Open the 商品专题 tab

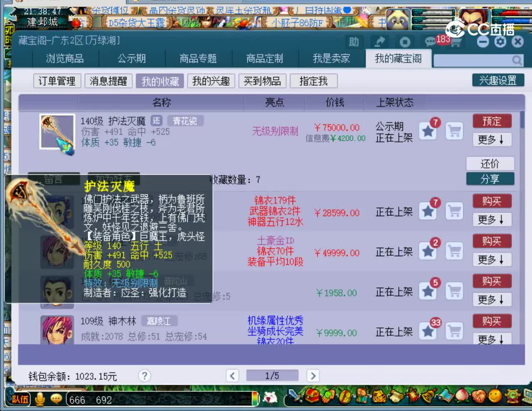coord(198,59)
